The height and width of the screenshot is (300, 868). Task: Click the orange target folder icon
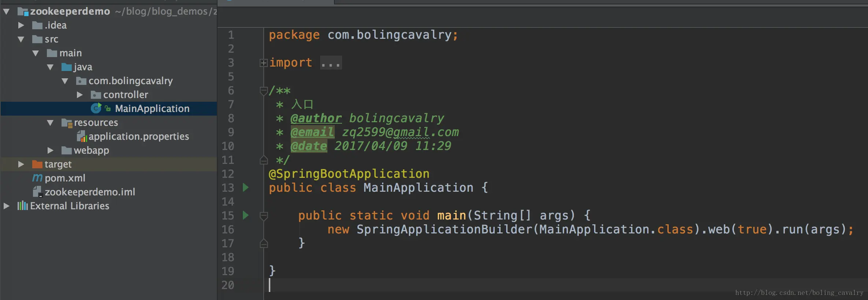coord(37,164)
